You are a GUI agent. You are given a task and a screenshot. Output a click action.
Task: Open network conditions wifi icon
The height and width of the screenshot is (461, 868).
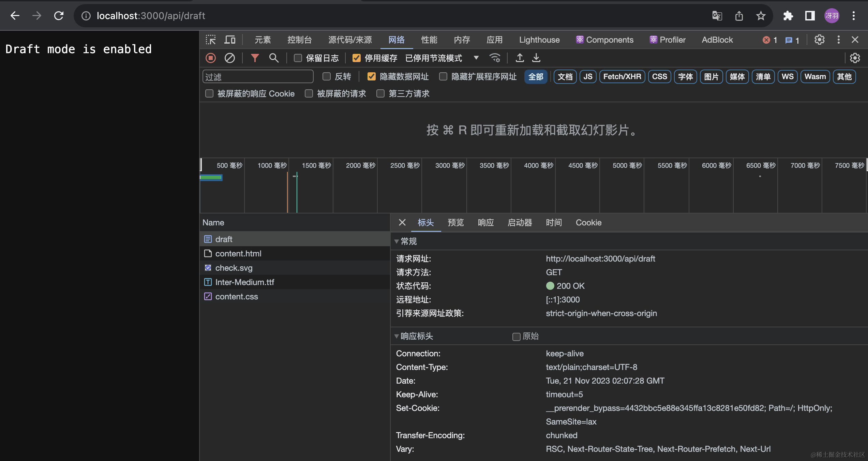[x=495, y=58]
